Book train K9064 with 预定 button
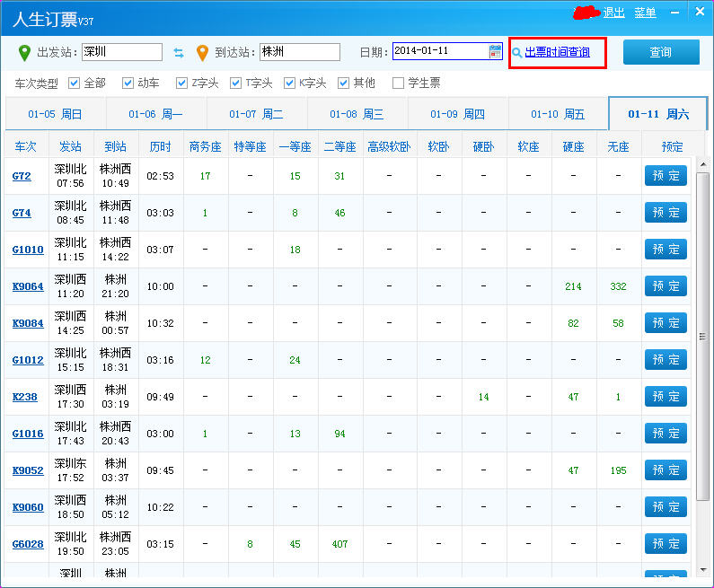The width and height of the screenshot is (714, 588). click(x=666, y=286)
